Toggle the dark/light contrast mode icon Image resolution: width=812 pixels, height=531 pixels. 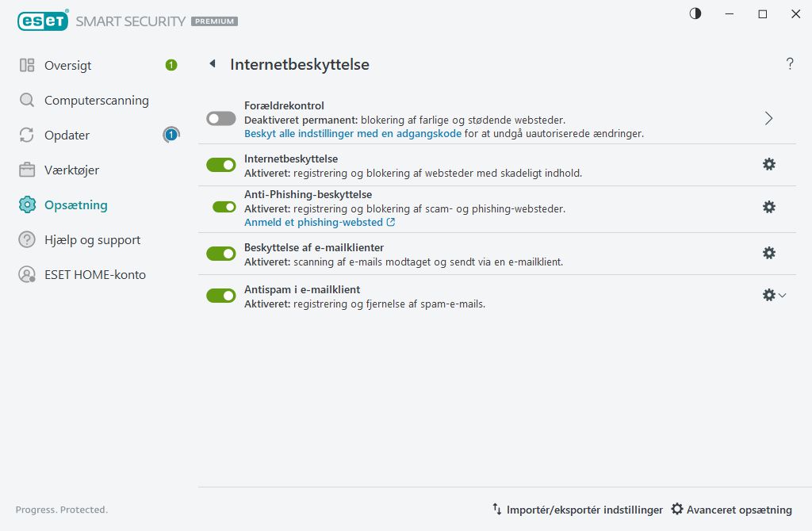point(695,13)
